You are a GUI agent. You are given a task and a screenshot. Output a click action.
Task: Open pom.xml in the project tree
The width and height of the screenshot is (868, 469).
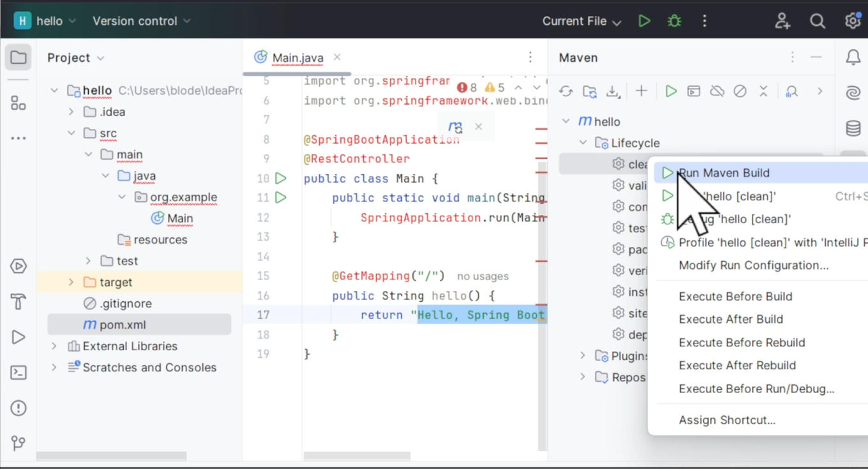coord(123,325)
